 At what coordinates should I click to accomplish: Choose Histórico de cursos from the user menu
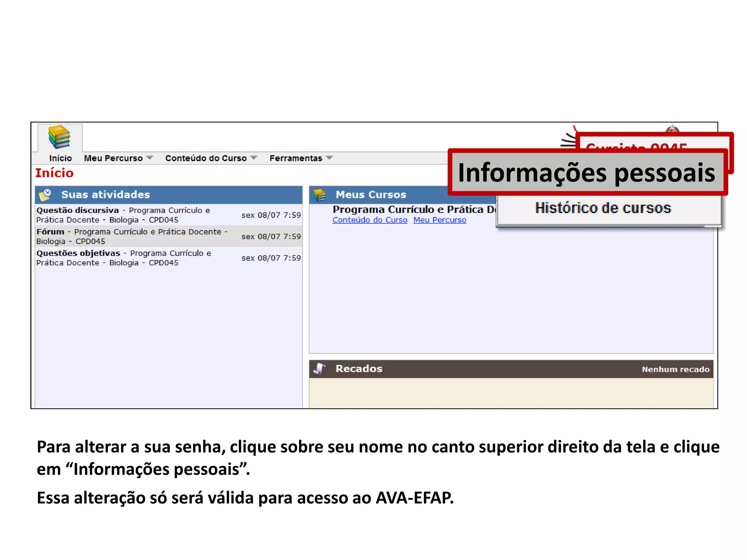click(x=603, y=208)
